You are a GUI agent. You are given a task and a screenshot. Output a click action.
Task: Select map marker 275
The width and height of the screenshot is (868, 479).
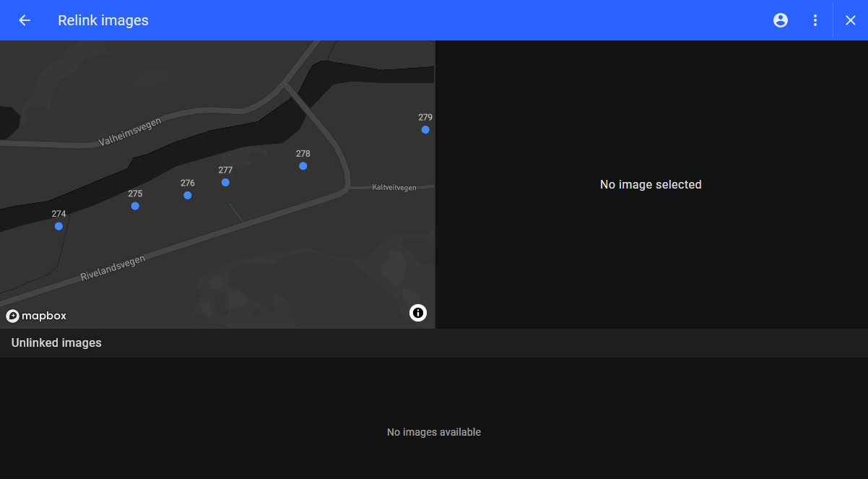(135, 206)
